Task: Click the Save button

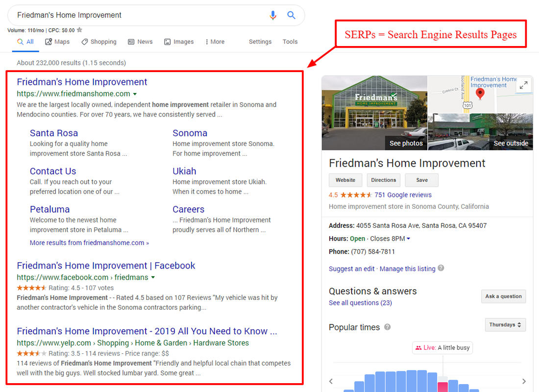Action: (x=422, y=180)
